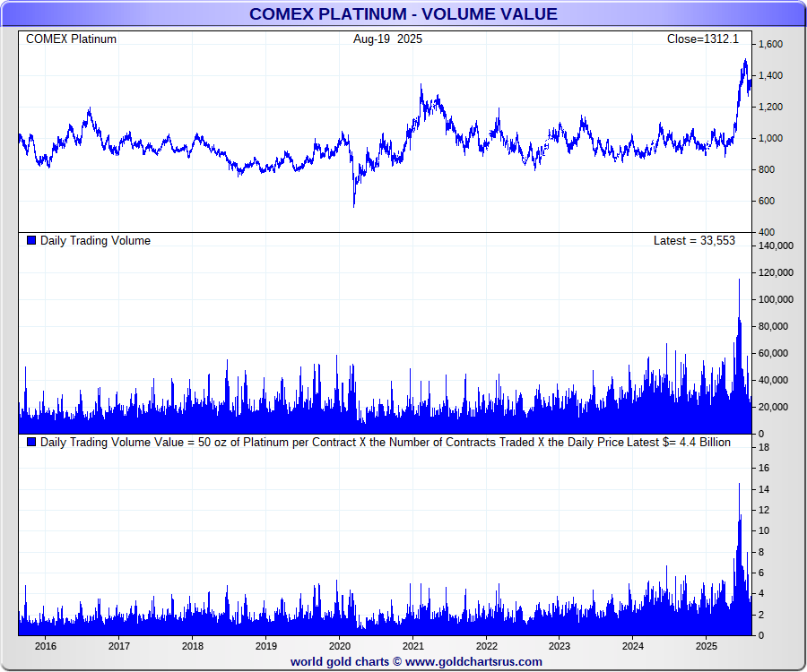The width and height of the screenshot is (807, 672).
Task: Click the 20,000 volume axis label
Action: pyautogui.click(x=774, y=407)
